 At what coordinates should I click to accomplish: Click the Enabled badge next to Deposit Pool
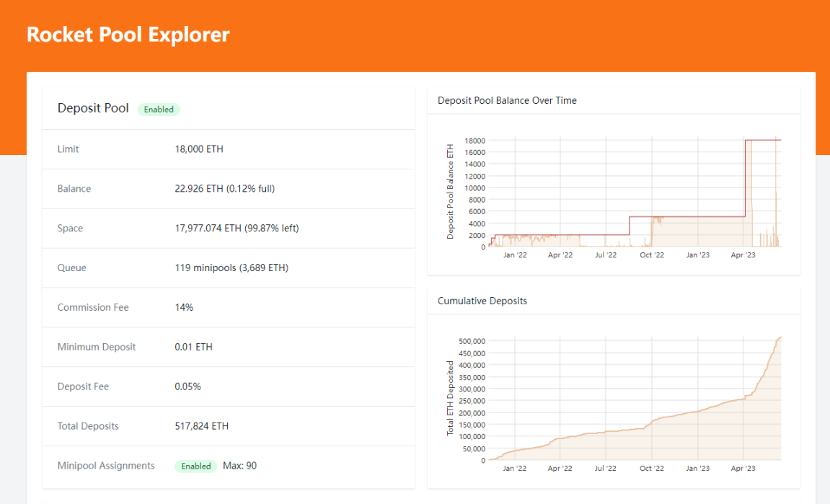tap(159, 109)
